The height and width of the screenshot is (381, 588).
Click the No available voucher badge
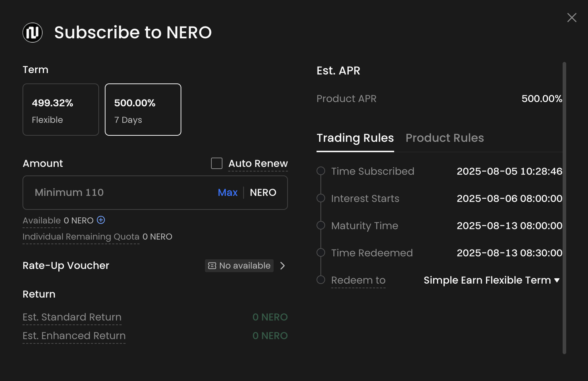coord(239,266)
